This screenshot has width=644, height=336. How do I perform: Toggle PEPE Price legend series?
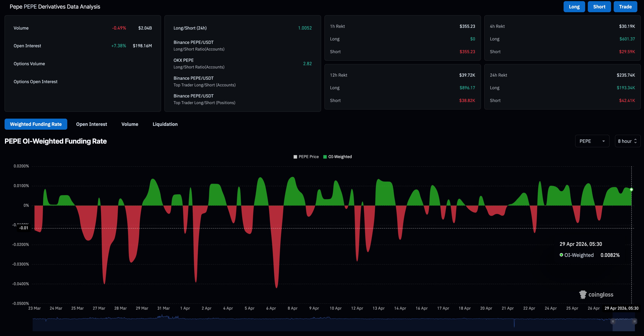(x=306, y=157)
